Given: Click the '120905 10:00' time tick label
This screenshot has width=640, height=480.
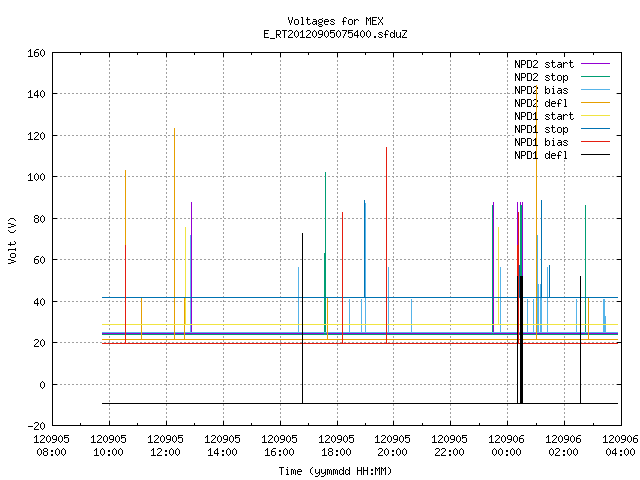Looking at the screenshot, I should 109,446.
